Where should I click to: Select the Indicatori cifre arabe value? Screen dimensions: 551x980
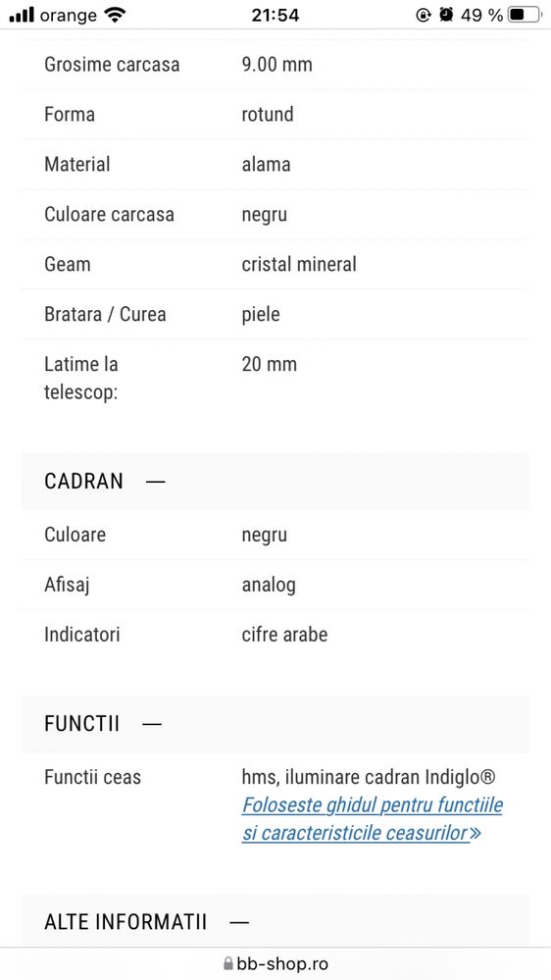coord(285,635)
